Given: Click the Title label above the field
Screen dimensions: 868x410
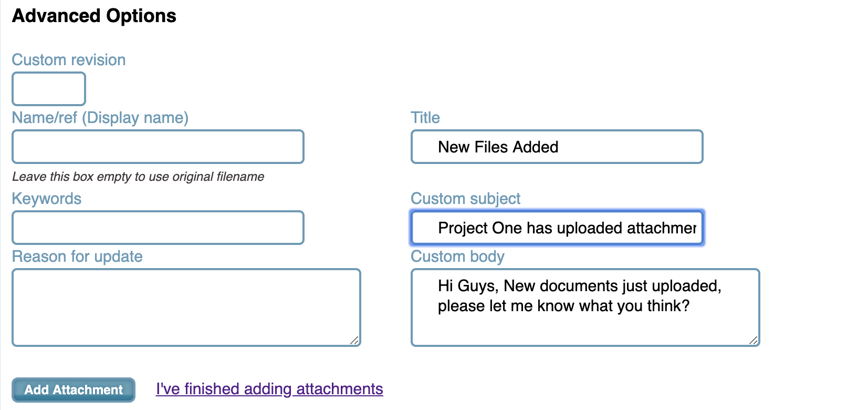Looking at the screenshot, I should pos(425,118).
